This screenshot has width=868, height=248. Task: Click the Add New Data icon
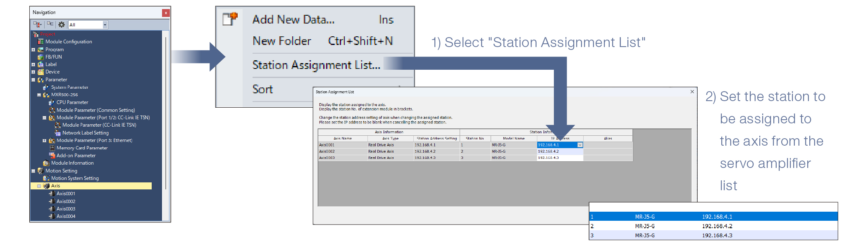pos(230,19)
